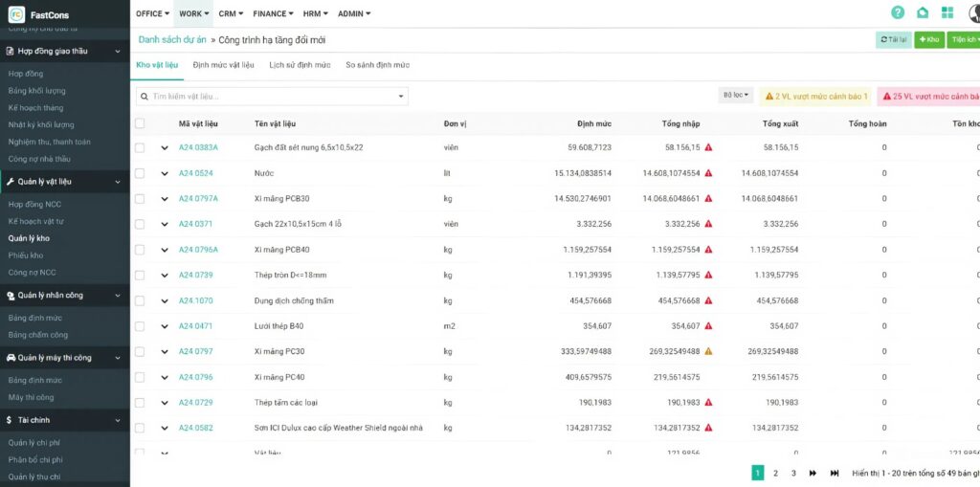Open the material search dropdown arrow
980x487 pixels.
coord(401,97)
